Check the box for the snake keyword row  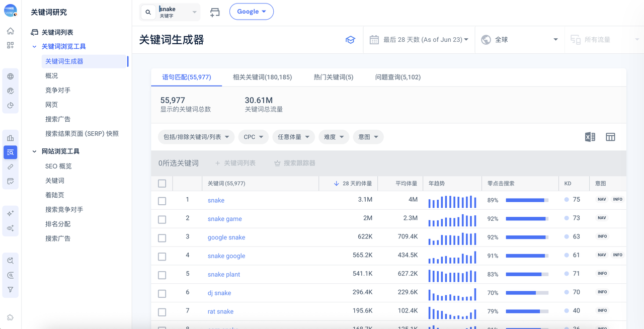(x=162, y=201)
